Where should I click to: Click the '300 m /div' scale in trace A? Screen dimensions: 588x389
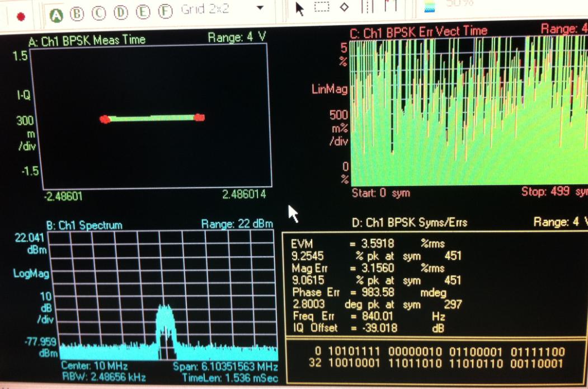[x=26, y=133]
